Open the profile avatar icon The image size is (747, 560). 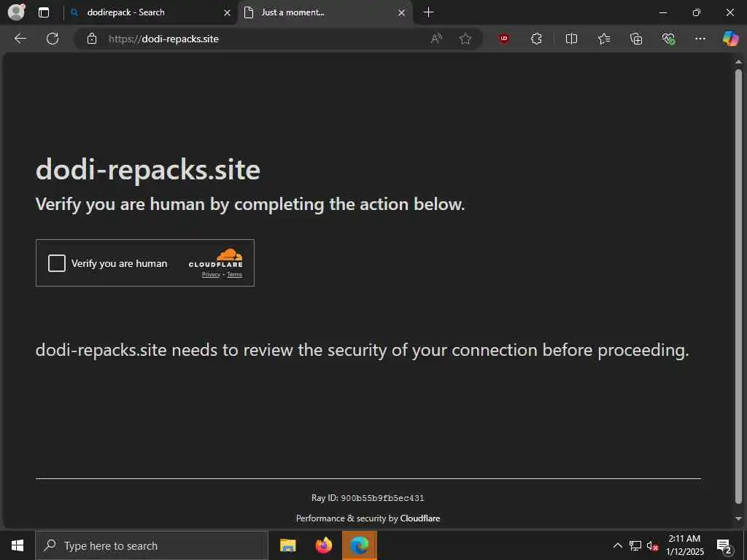point(16,12)
